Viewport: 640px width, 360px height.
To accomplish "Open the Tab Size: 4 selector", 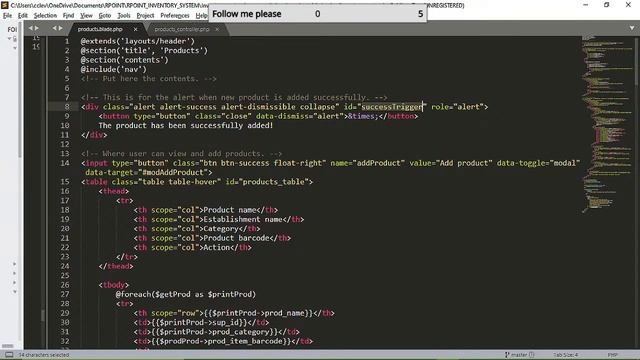I will click(x=565, y=355).
